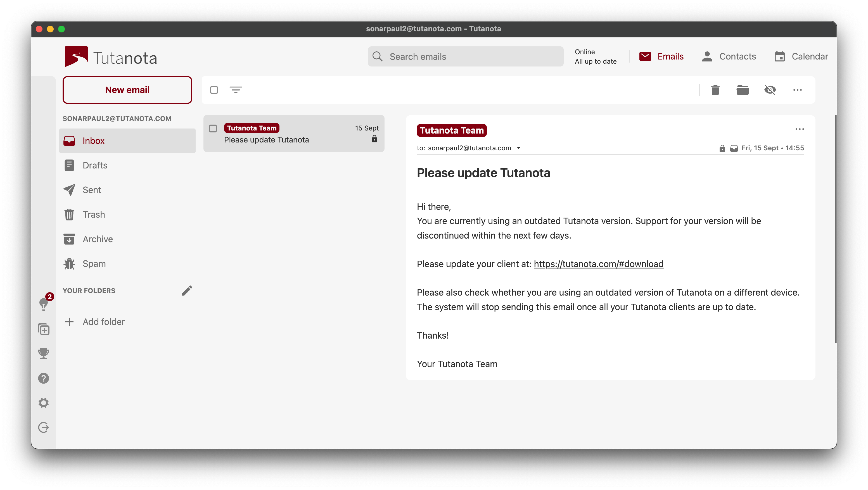868x490 pixels.
Task: Click the logout icon at sidebar bottom
Action: point(44,427)
